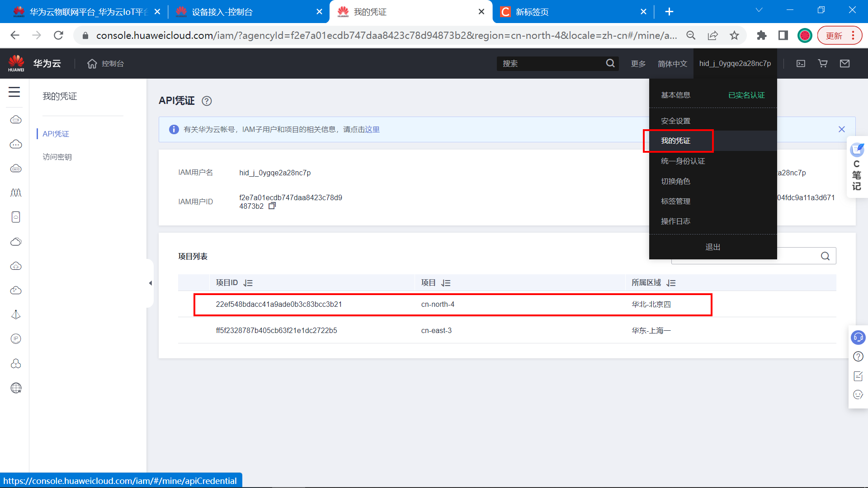
Task: Focus the 搜索 search field
Action: click(552, 64)
